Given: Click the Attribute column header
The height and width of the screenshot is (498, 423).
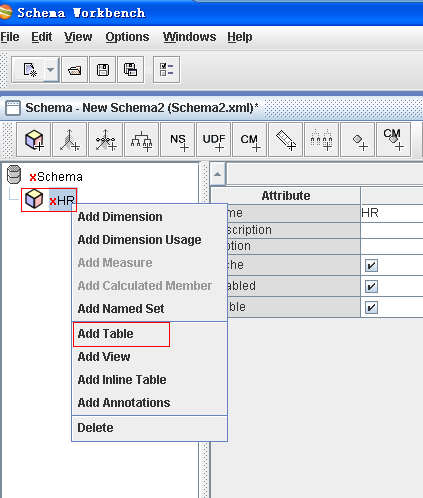Looking at the screenshot, I should coord(286,196).
